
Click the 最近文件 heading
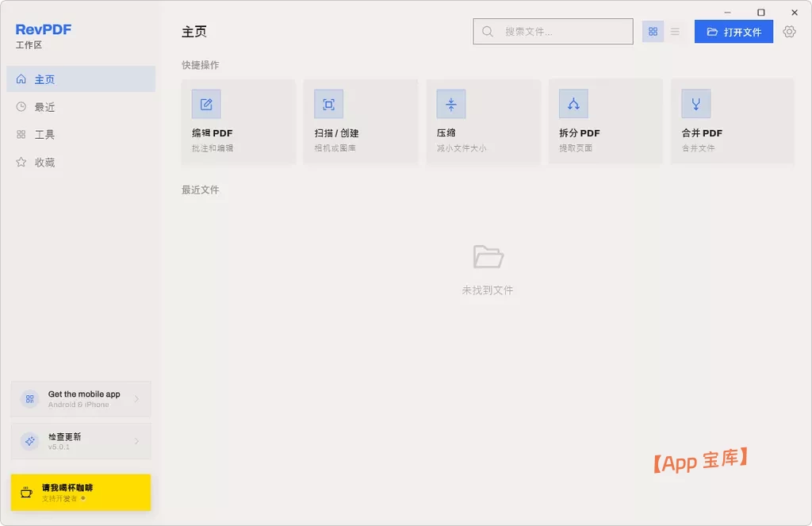click(x=201, y=190)
